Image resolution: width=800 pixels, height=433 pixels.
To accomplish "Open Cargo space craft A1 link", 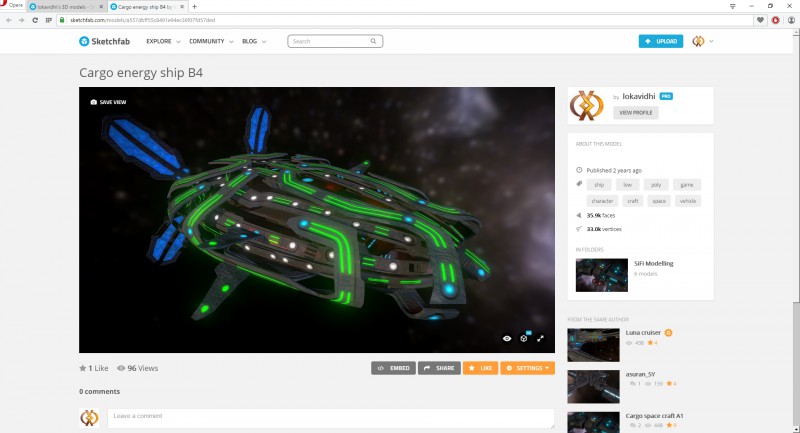I will pyautogui.click(x=655, y=416).
